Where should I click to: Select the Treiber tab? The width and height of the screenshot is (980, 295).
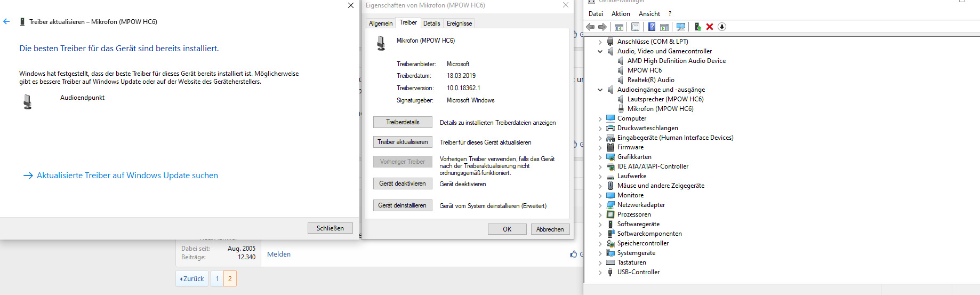pyautogui.click(x=408, y=22)
